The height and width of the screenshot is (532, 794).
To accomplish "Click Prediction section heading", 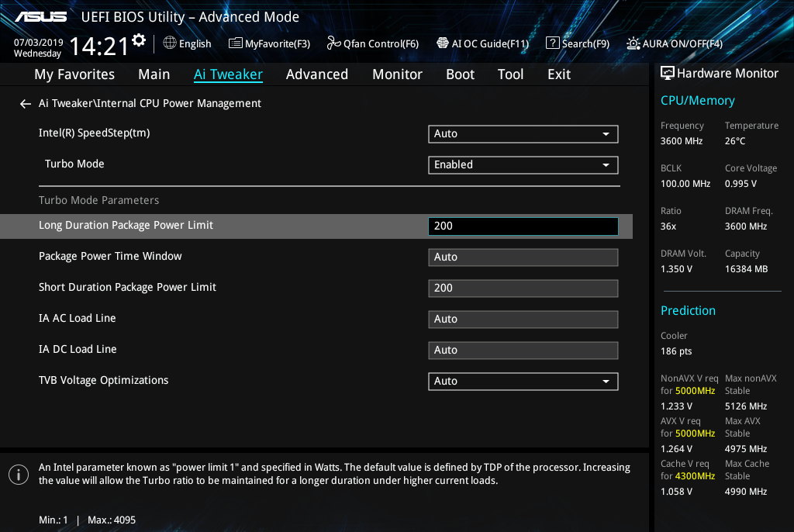I will 688,310.
